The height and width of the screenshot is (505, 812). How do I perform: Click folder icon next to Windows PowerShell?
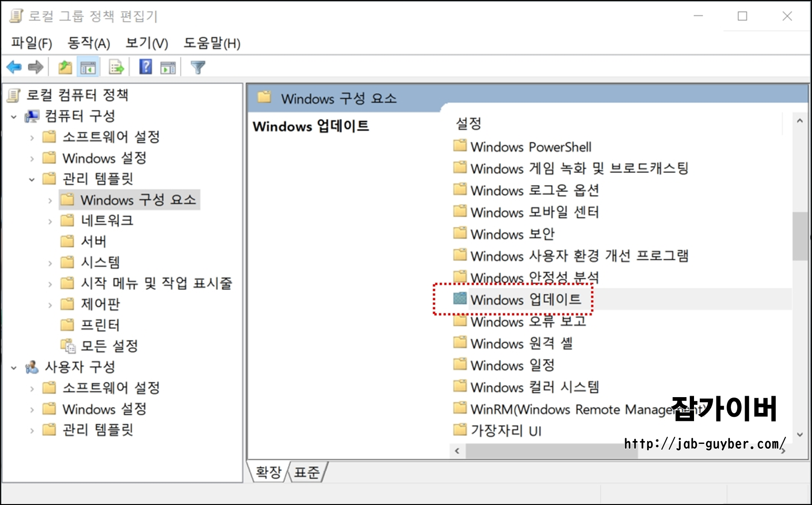(x=460, y=146)
